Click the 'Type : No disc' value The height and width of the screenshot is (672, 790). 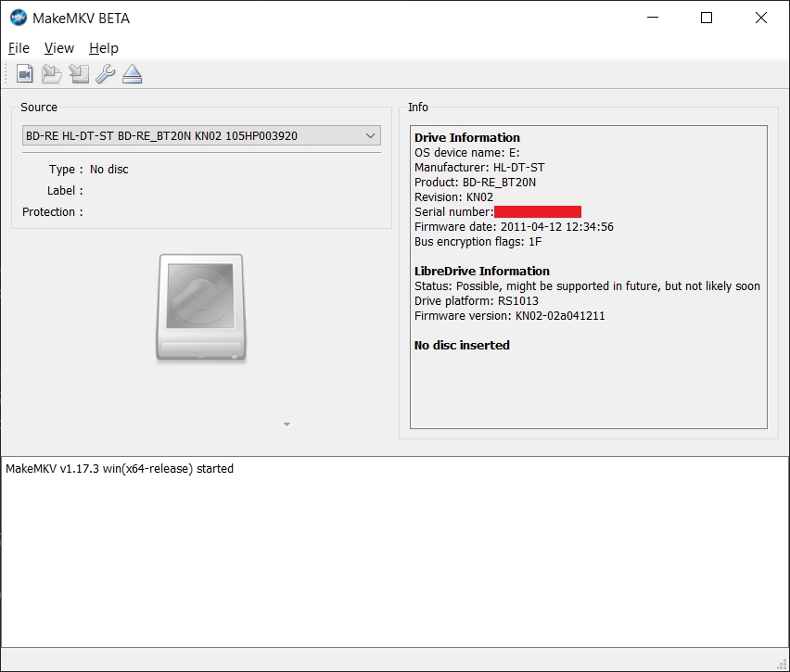pyautogui.click(x=108, y=170)
